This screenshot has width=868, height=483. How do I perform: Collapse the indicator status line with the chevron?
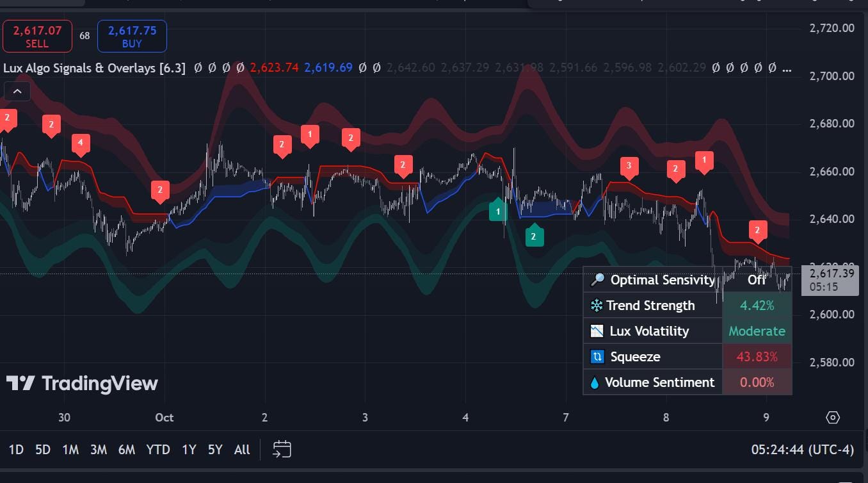point(17,91)
